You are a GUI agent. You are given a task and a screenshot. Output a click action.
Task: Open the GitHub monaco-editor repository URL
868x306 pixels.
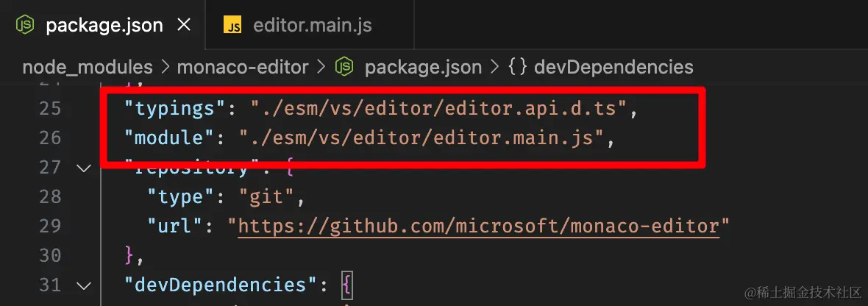click(479, 227)
